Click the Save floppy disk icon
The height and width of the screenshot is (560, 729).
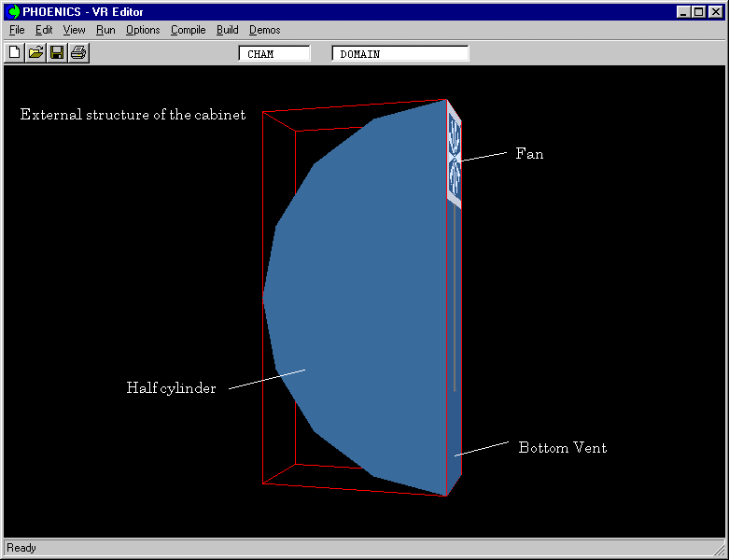point(57,52)
